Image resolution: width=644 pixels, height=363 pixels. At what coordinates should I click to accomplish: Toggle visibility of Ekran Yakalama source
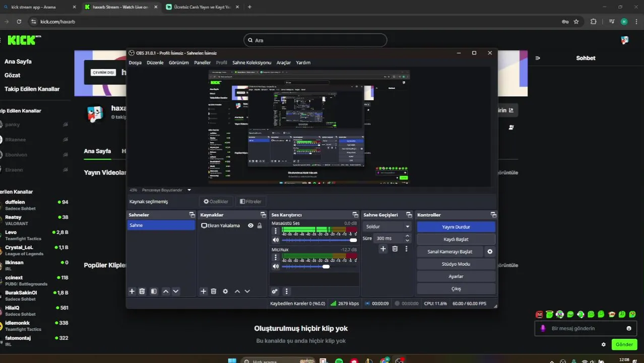pyautogui.click(x=250, y=225)
